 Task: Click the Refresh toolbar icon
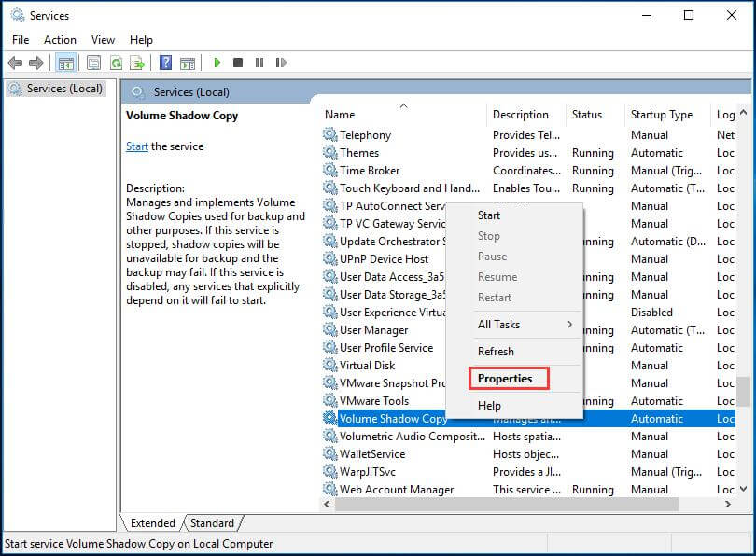(116, 63)
